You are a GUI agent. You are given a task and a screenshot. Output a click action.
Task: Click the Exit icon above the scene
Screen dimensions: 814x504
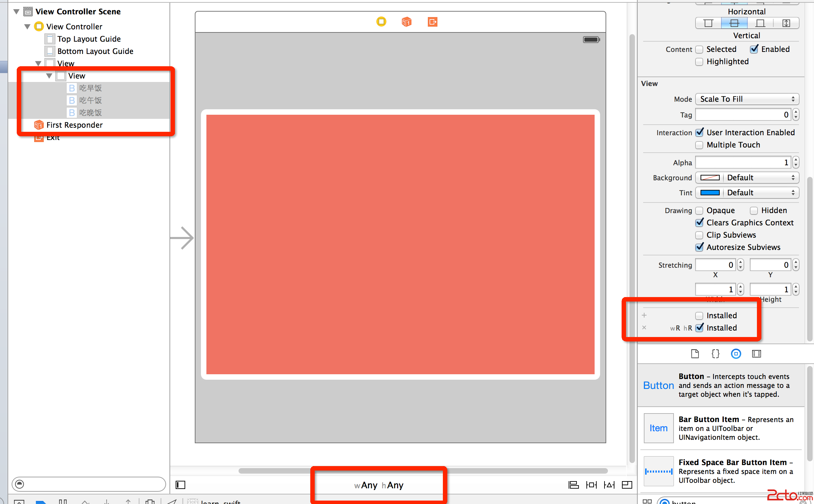pyautogui.click(x=432, y=22)
